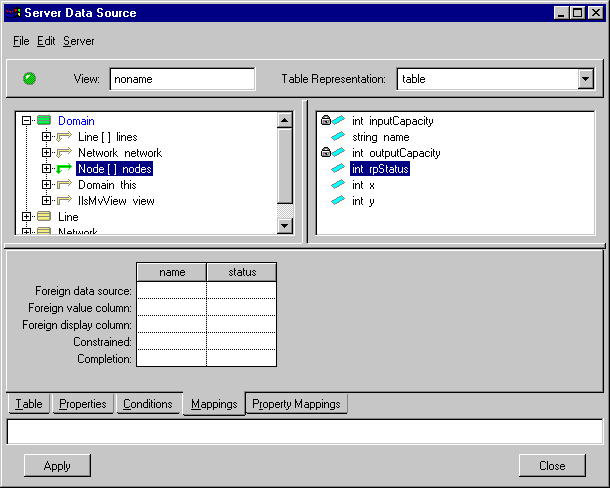The image size is (610, 488).
Task: Click the yellow Line class icon
Action: click(43, 217)
